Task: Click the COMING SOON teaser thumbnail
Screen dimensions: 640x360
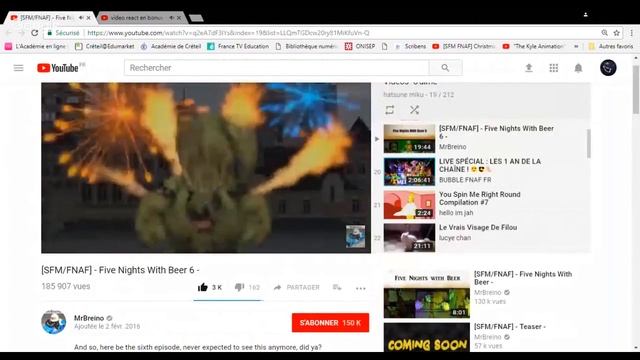Action: pyautogui.click(x=427, y=337)
